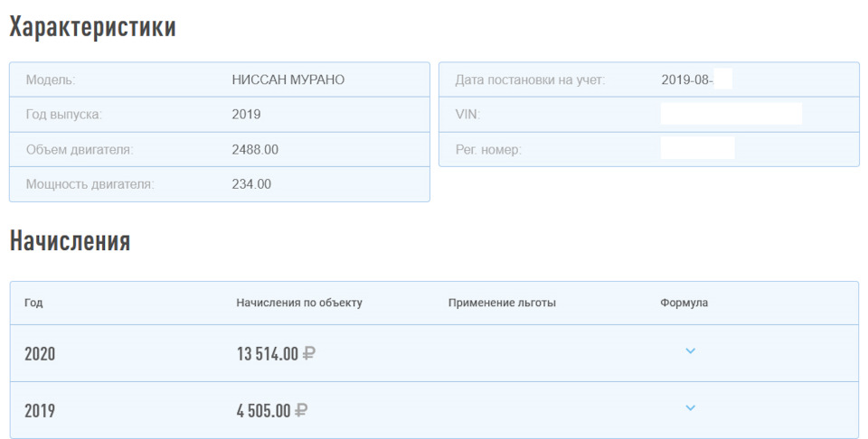Expand the formula chevron for year 2020

tap(690, 351)
